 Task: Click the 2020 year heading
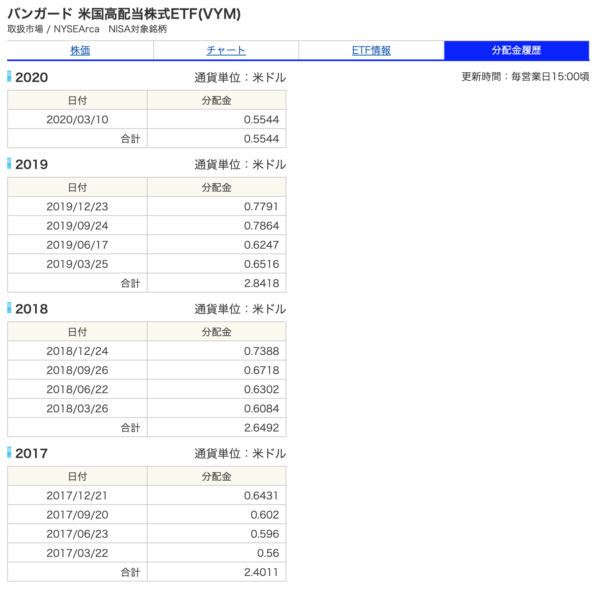31,77
